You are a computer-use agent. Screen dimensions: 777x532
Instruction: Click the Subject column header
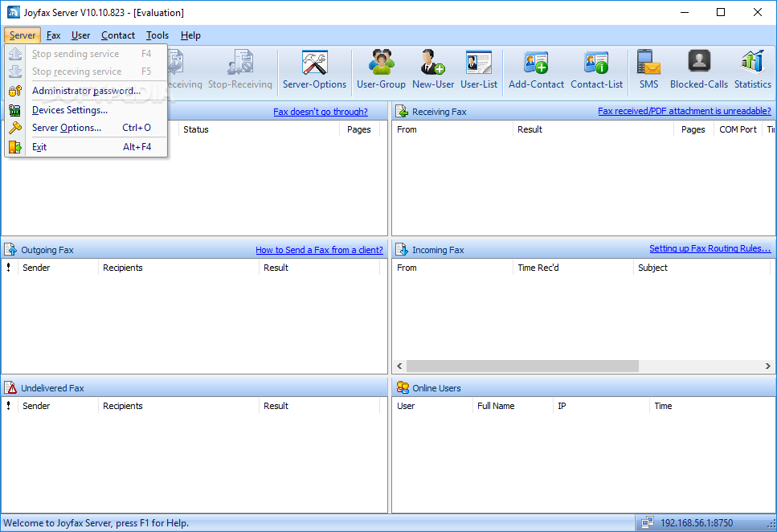point(701,268)
